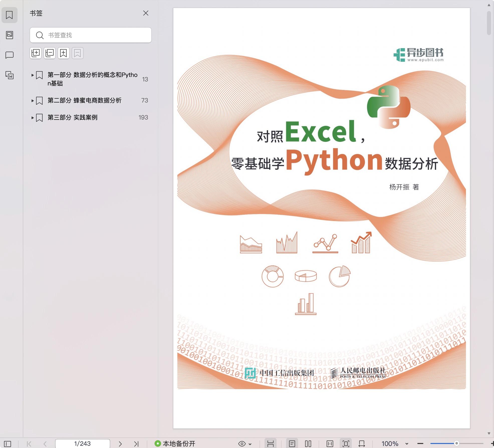Viewport: 494px width, 448px height.
Task: Open the bookmarks panel icon in sidebar
Action: (x=9, y=15)
